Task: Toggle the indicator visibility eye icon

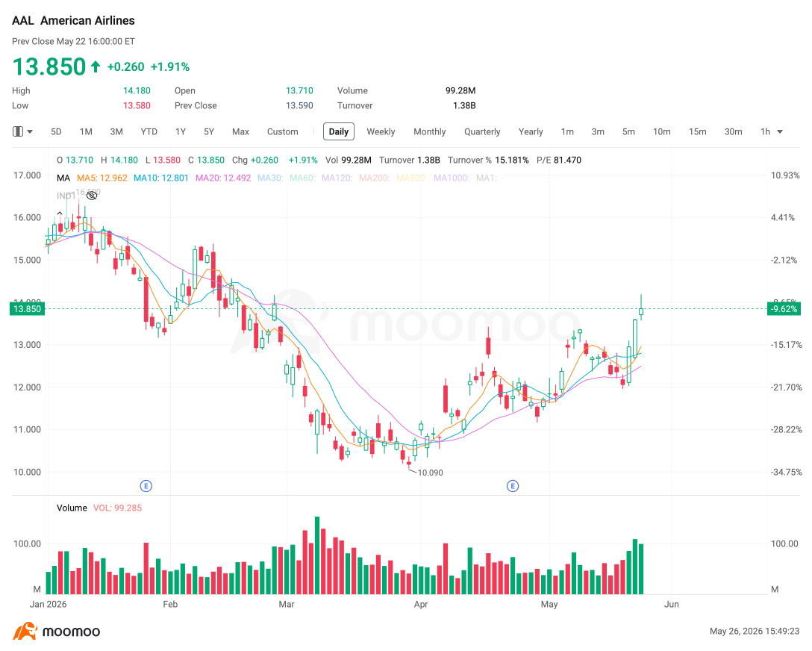Action: 92,196
